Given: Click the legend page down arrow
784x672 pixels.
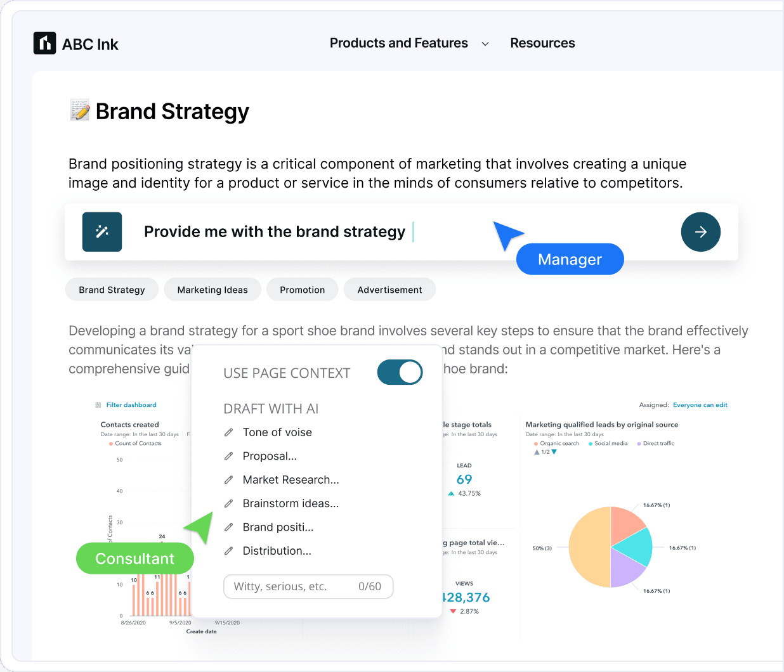Looking at the screenshot, I should click(x=554, y=452).
